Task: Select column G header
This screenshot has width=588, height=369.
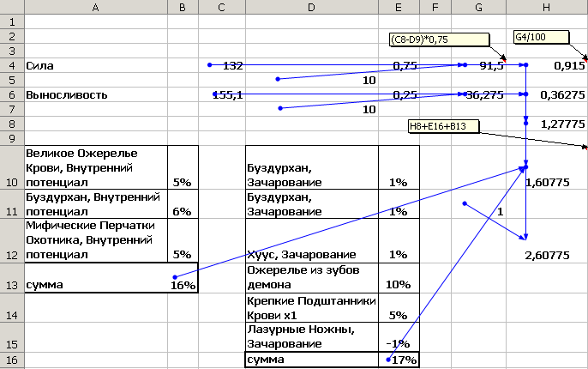Action: click(x=479, y=7)
